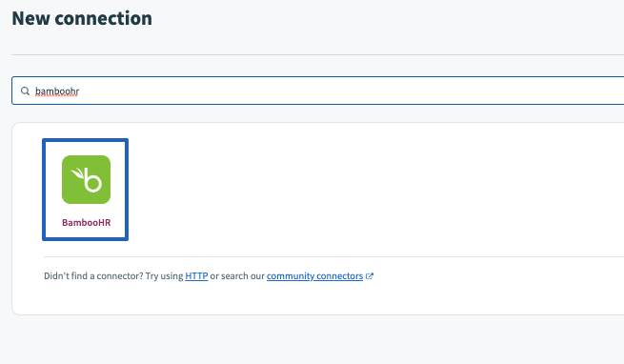Open the HTTP connector link

196,276
